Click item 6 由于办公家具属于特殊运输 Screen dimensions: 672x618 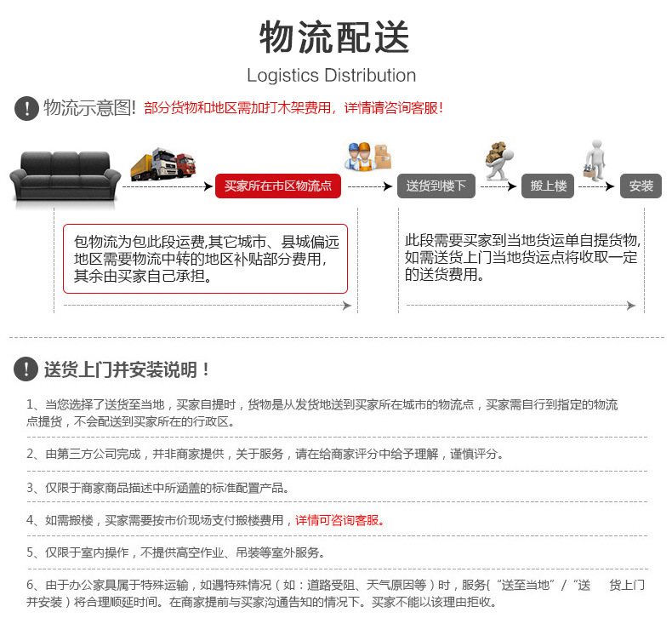point(335,593)
